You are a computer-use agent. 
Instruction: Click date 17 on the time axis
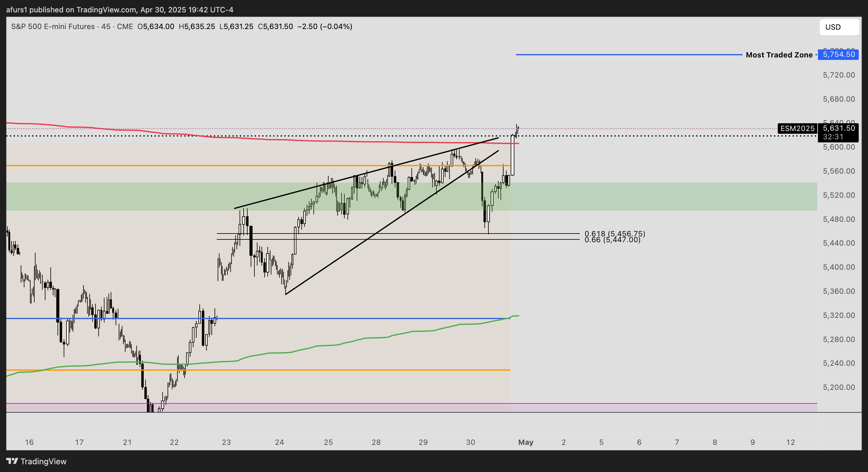coord(79,442)
